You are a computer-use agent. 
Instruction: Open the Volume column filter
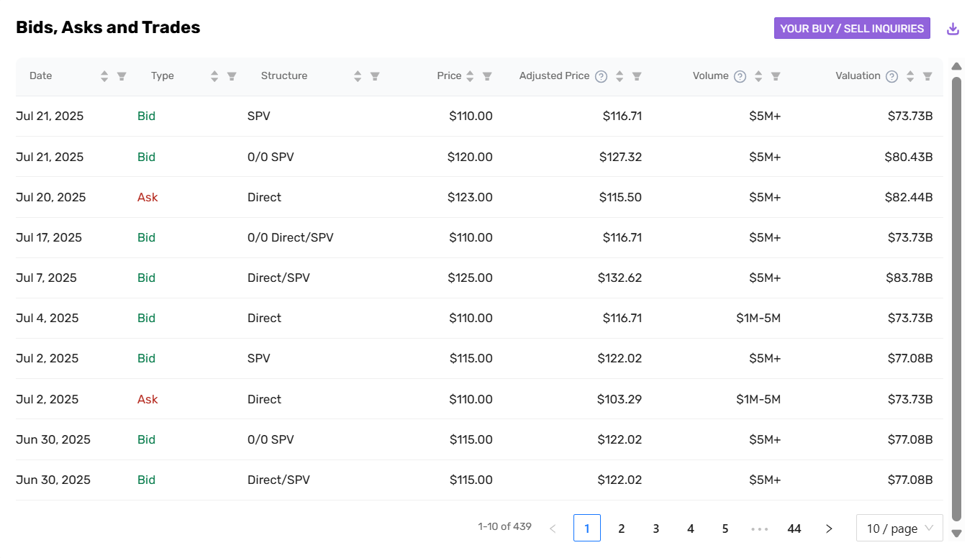[776, 76]
